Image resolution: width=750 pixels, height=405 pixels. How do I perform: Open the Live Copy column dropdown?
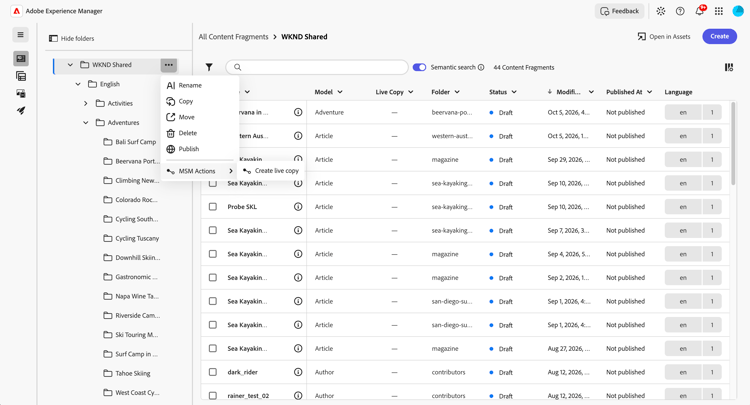[411, 92]
